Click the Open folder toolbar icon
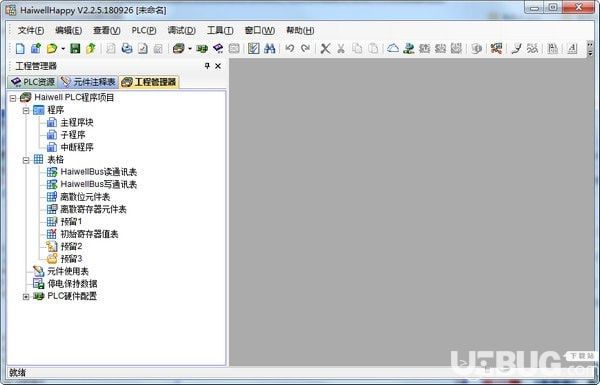The image size is (600, 385). pyautogui.click(x=52, y=49)
